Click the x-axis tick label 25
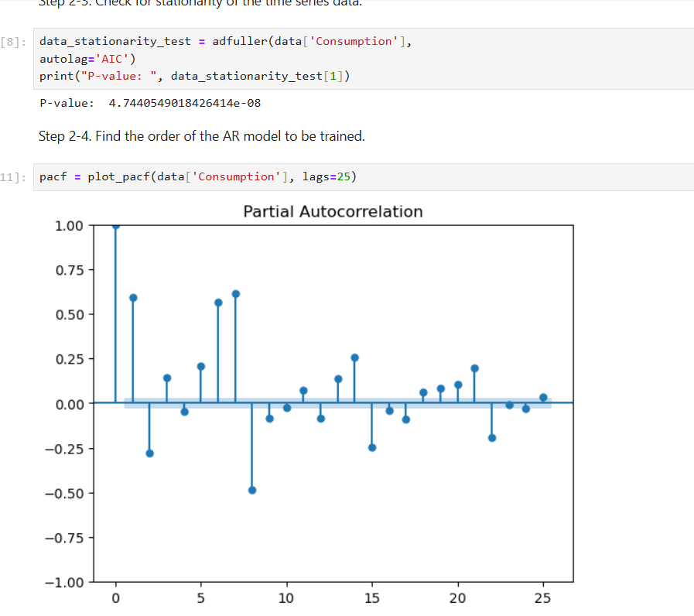 pyautogui.click(x=543, y=597)
